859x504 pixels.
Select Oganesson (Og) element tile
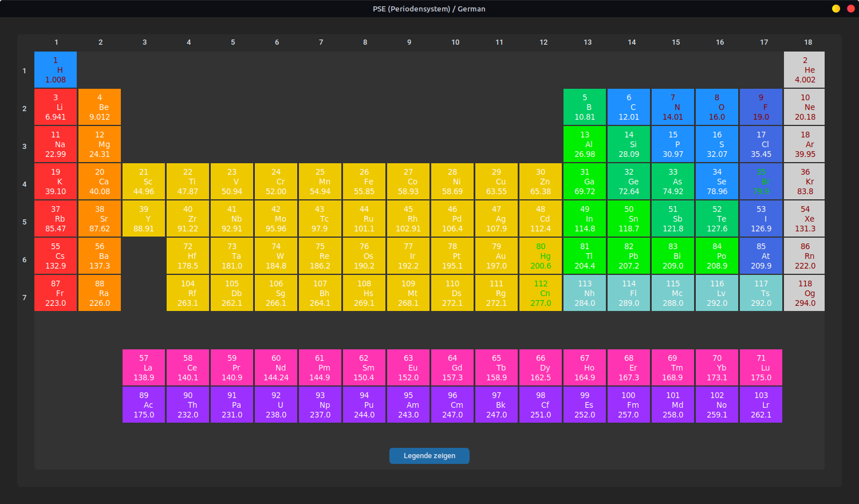pyautogui.click(x=805, y=293)
